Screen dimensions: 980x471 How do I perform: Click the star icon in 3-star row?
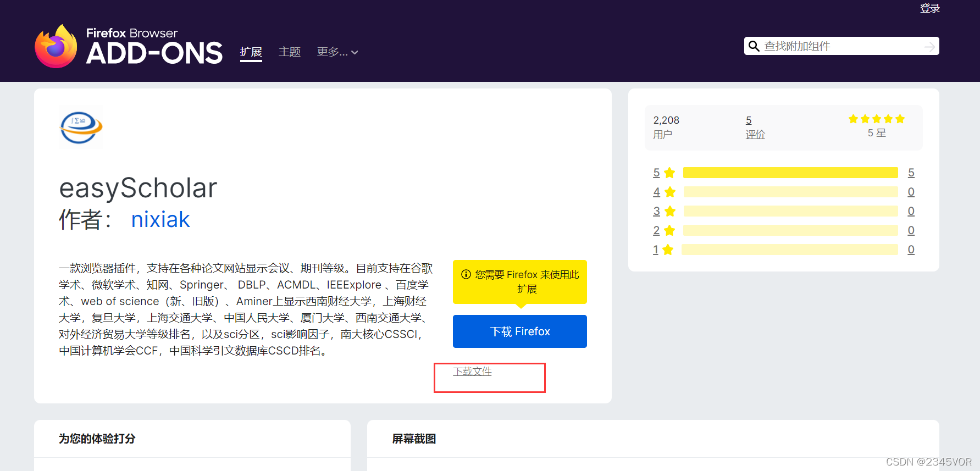(x=670, y=211)
